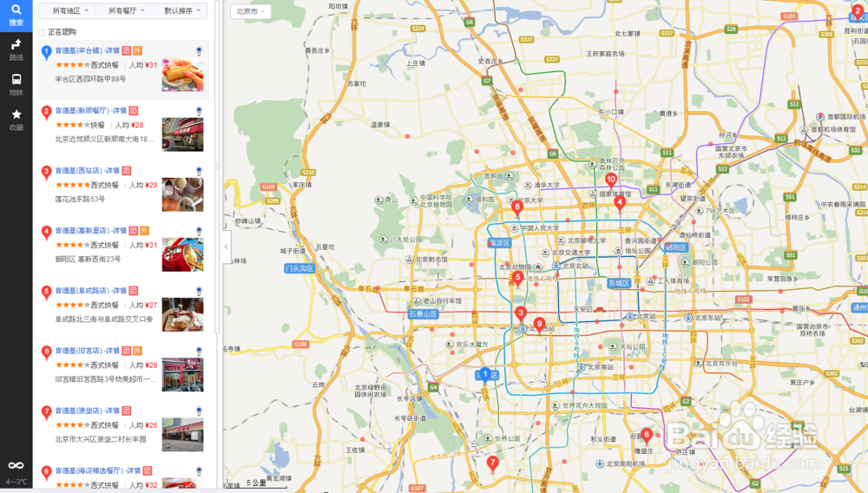
Task: Open the 所有餐厅 restaurant type dropdown
Action: 123,10
